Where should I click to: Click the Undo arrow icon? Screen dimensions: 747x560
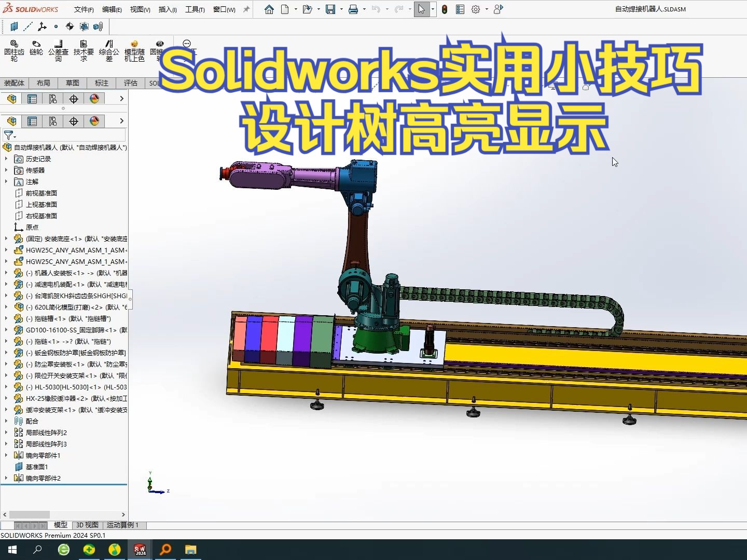point(376,9)
